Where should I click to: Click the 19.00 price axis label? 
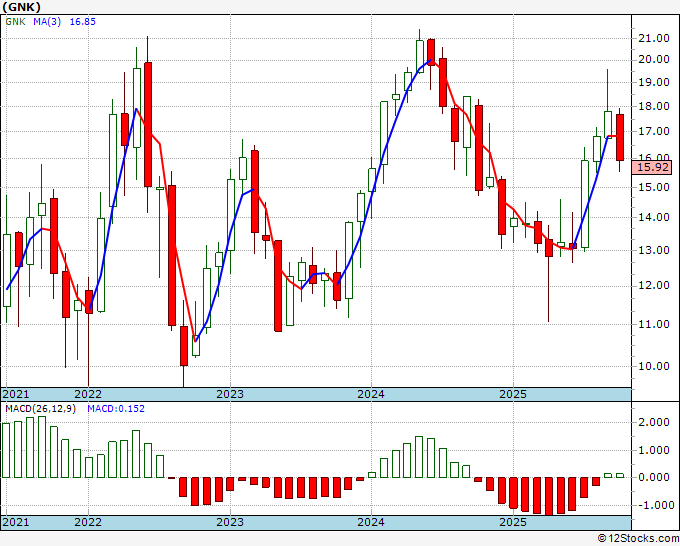(x=654, y=82)
